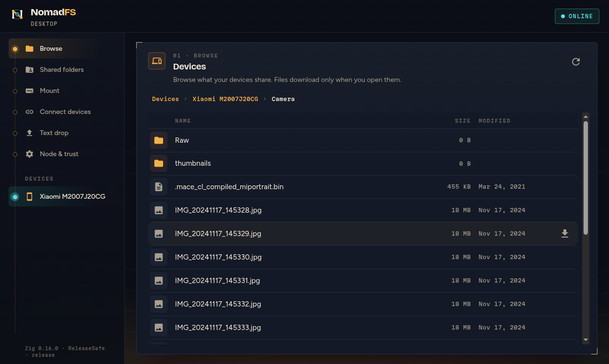Click the 455 KB size value

(459, 186)
